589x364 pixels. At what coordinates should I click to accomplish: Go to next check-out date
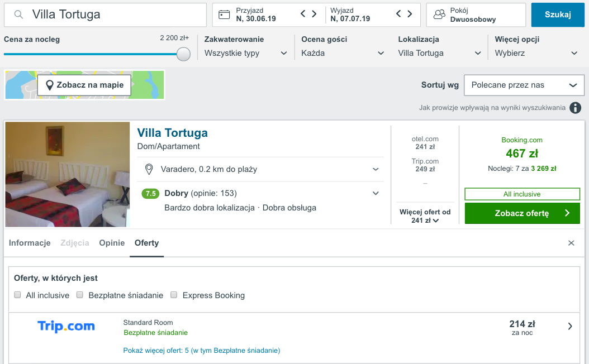click(x=410, y=14)
